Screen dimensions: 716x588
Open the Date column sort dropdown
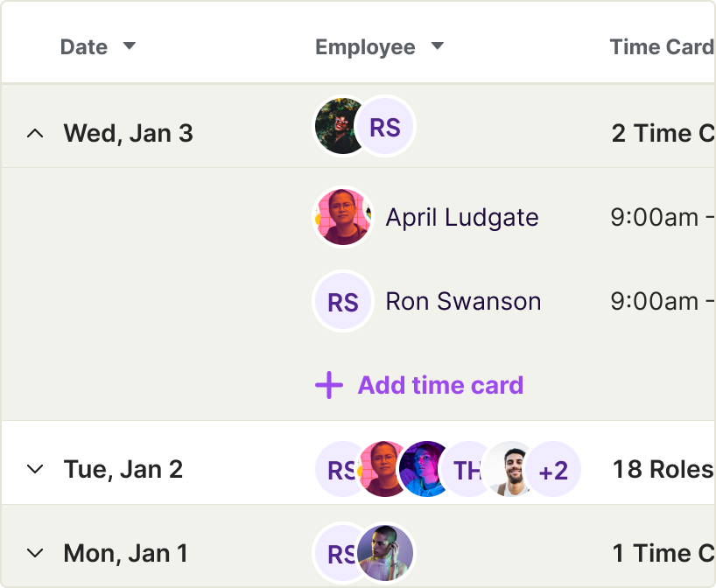coord(128,47)
